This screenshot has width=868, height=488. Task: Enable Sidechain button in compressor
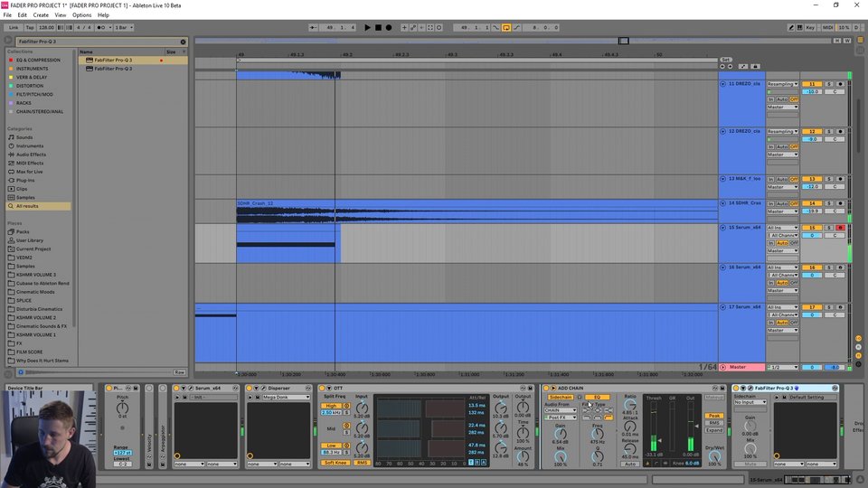[561, 398]
